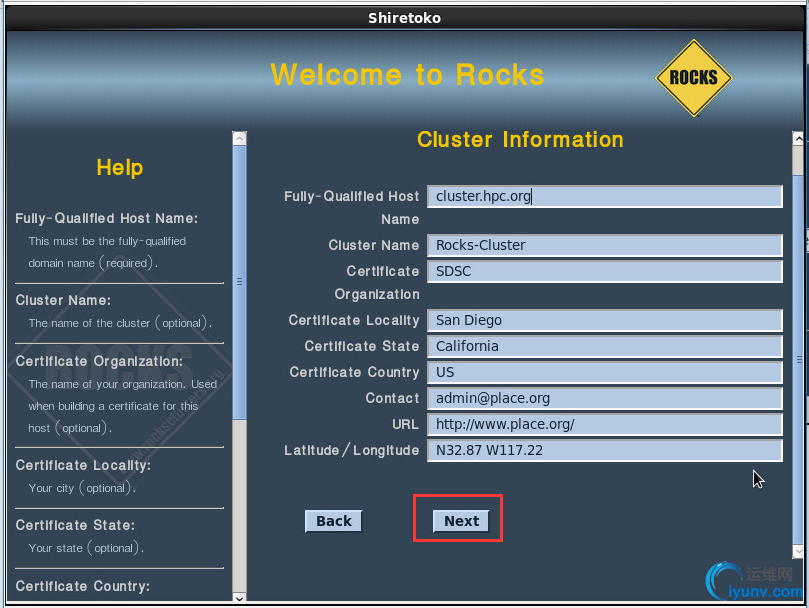Viewport: 809px width, 608px height.
Task: Click the Cluster Information heading
Action: click(520, 140)
